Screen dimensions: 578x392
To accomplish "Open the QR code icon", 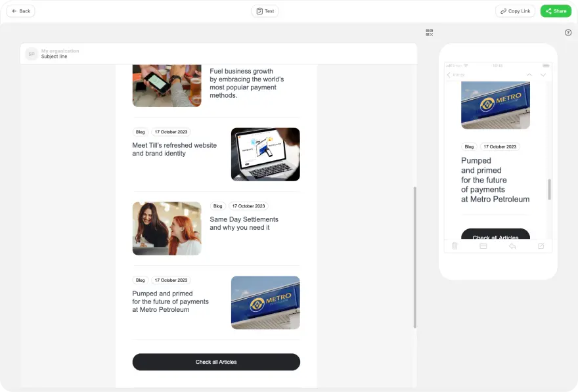I will pyautogui.click(x=429, y=32).
